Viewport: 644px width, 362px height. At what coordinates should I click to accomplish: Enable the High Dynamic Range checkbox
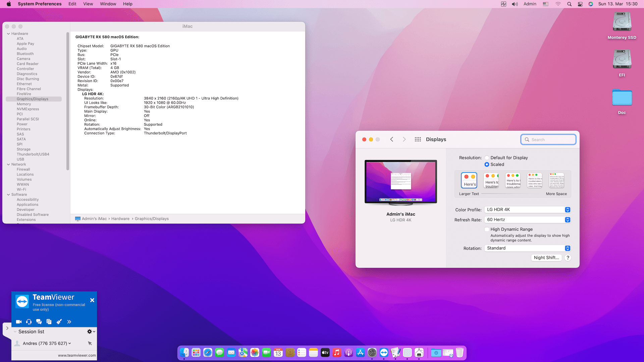(487, 229)
